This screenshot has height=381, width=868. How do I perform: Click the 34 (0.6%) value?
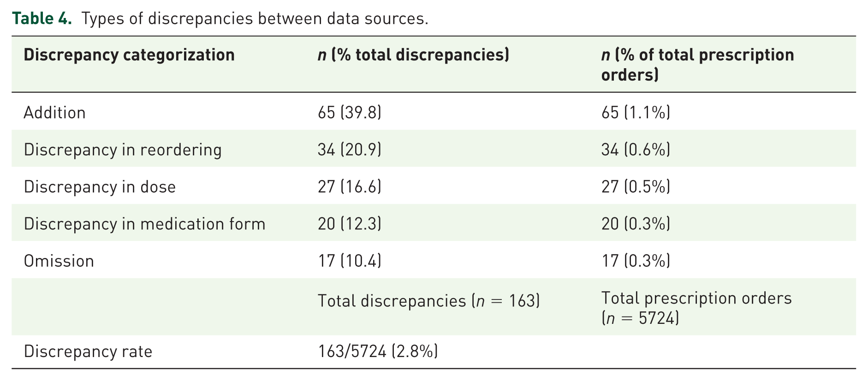(636, 150)
